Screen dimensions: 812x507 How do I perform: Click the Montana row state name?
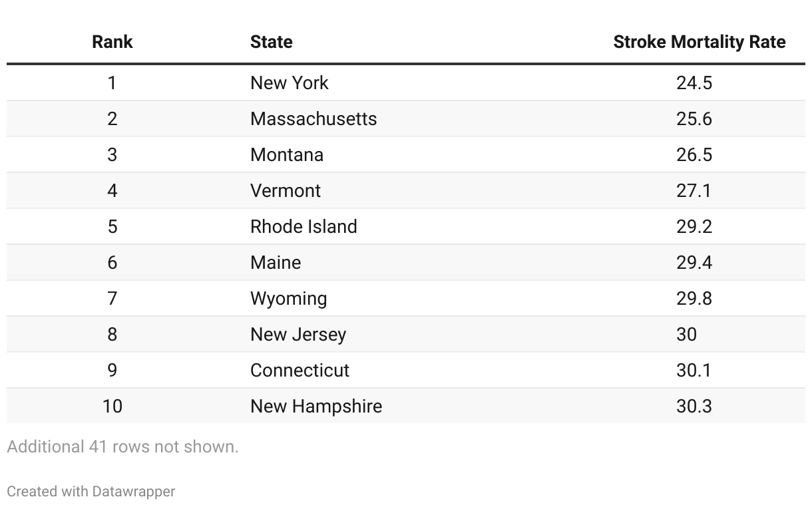tap(287, 154)
